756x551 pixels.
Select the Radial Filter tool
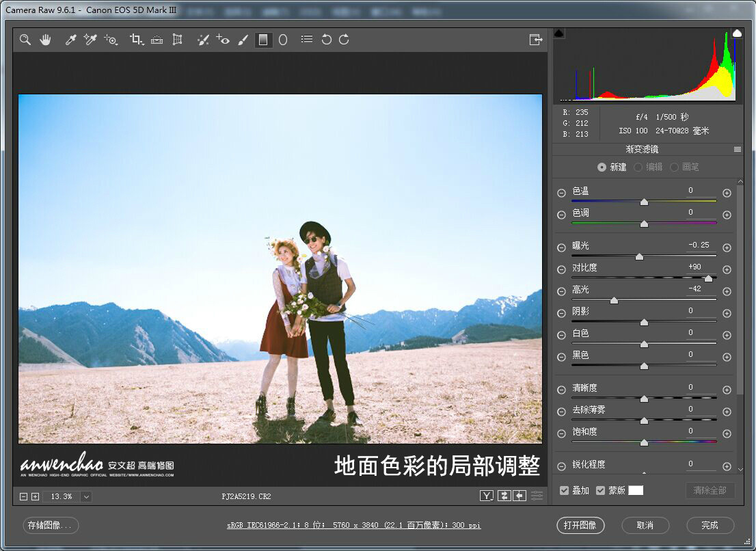(283, 40)
